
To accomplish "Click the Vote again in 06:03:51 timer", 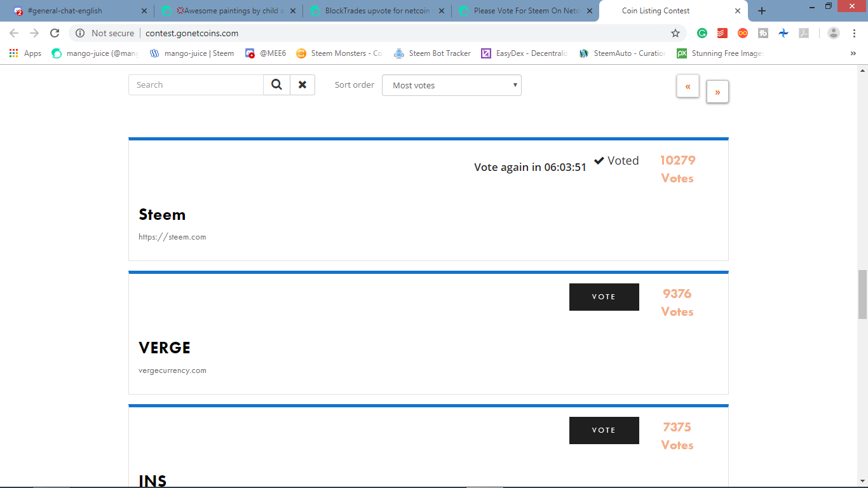I will pos(530,167).
